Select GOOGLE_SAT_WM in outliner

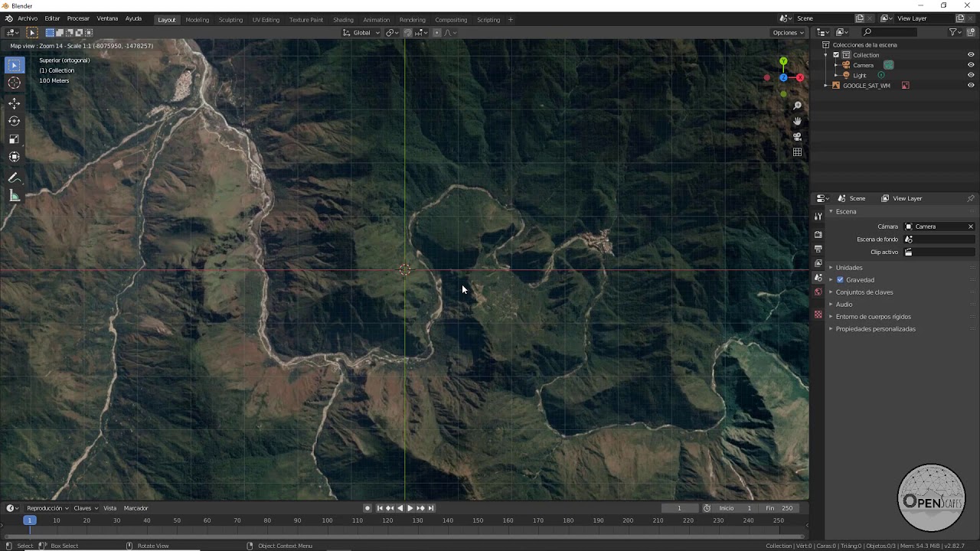pos(866,86)
